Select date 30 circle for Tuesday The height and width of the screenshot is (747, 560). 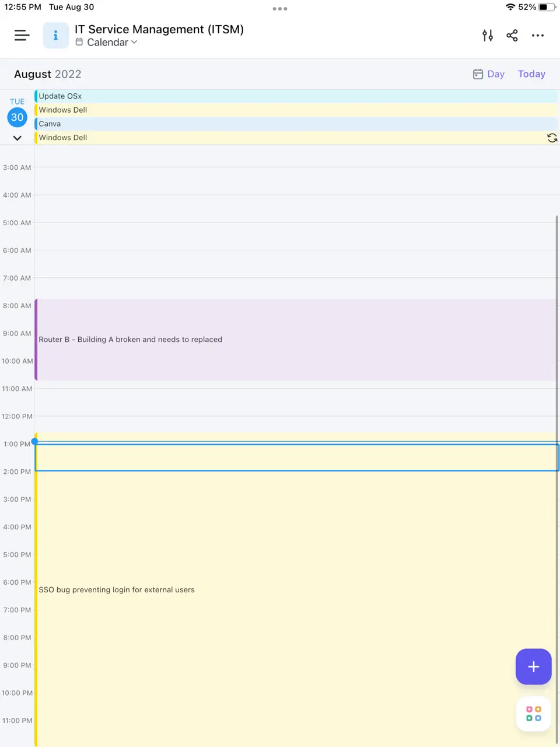click(x=17, y=117)
